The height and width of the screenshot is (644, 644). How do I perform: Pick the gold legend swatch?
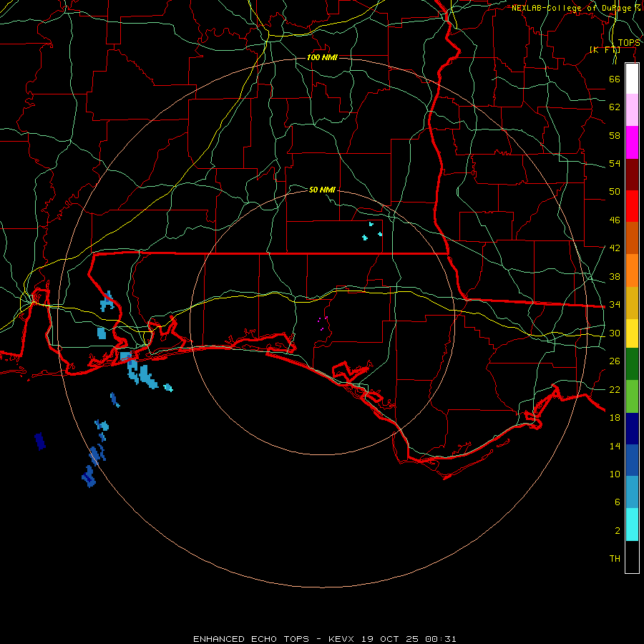[x=632, y=303]
